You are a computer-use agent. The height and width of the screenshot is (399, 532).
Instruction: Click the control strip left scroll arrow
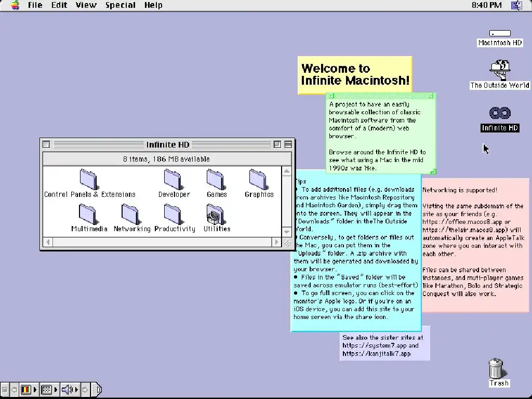(x=14, y=390)
